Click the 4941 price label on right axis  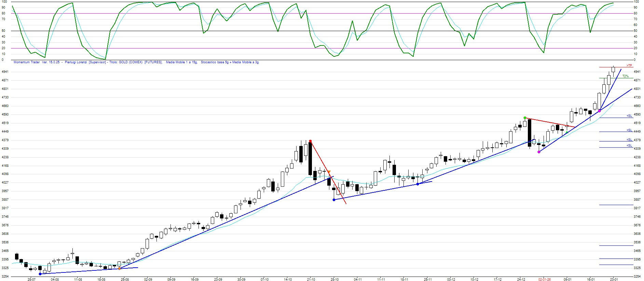click(637, 72)
